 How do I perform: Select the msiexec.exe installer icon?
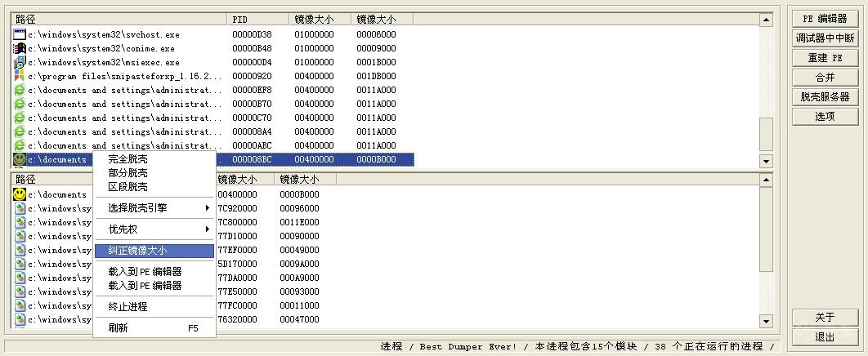pos(20,62)
